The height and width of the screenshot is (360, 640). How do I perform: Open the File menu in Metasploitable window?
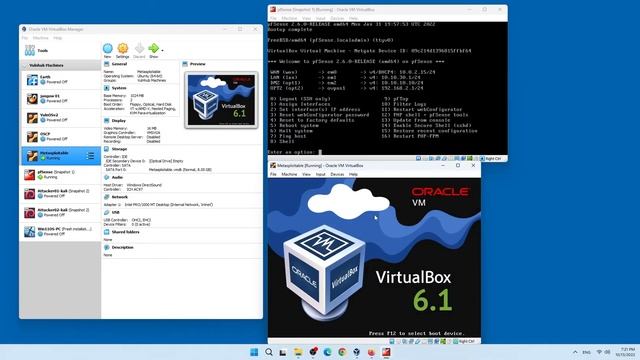coord(273,174)
